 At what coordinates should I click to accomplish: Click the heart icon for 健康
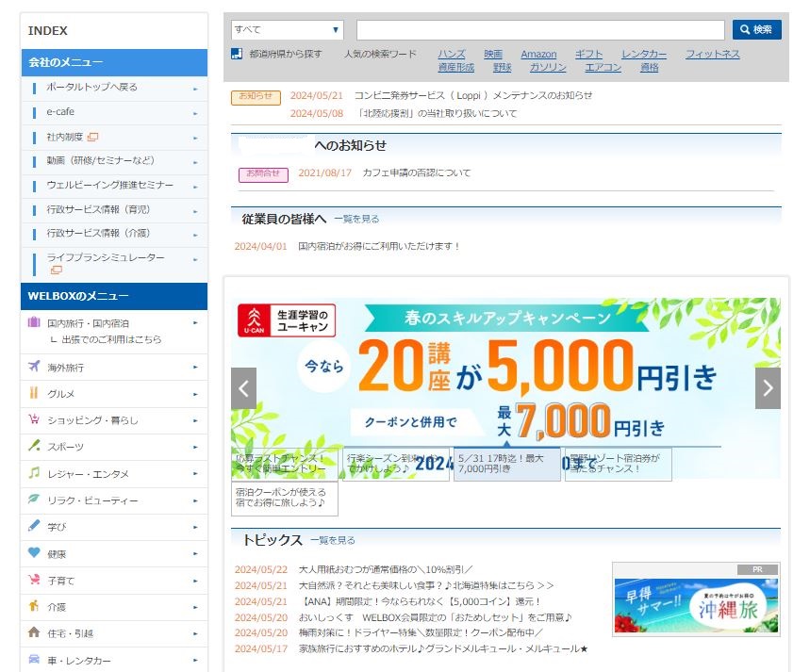tap(34, 552)
